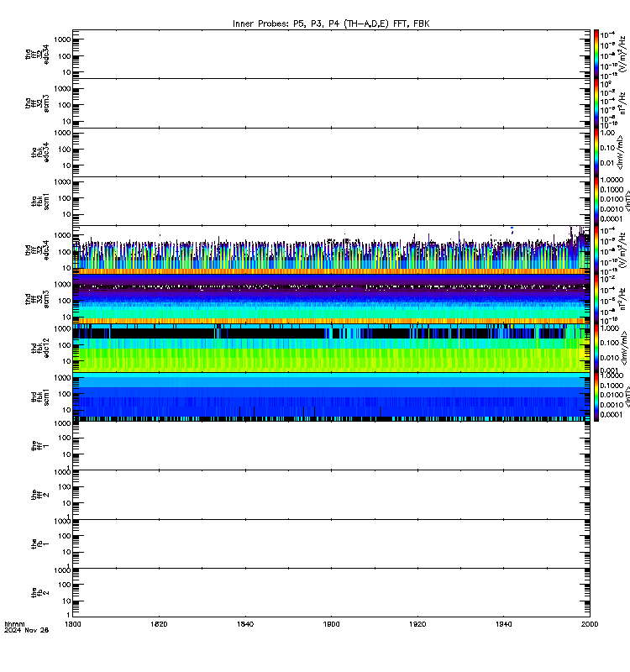Select the "thd fff 32 edc34" panel label
This screenshot has width=630, height=672.
(x=37, y=250)
